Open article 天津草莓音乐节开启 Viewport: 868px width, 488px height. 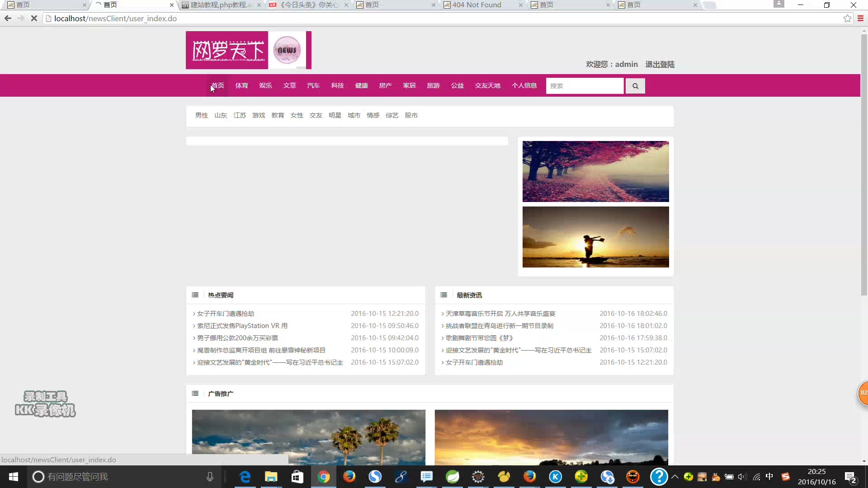(x=500, y=314)
